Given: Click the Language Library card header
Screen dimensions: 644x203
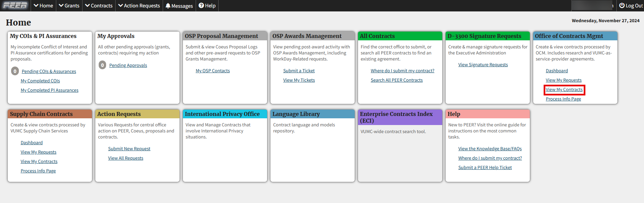Looking at the screenshot, I should click(x=313, y=114).
